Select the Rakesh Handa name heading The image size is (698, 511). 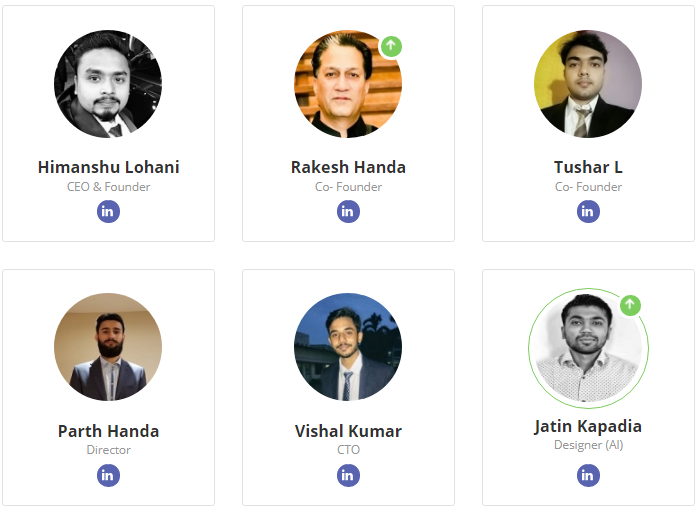click(348, 167)
